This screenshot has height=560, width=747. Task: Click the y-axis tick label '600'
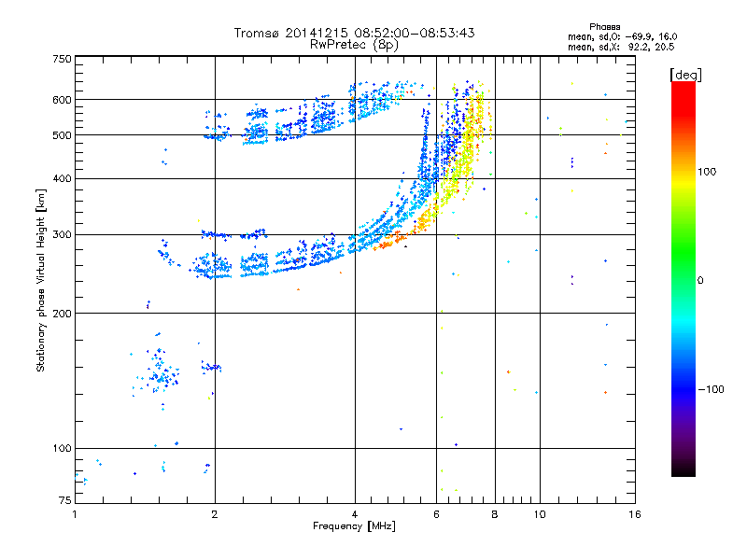63,100
